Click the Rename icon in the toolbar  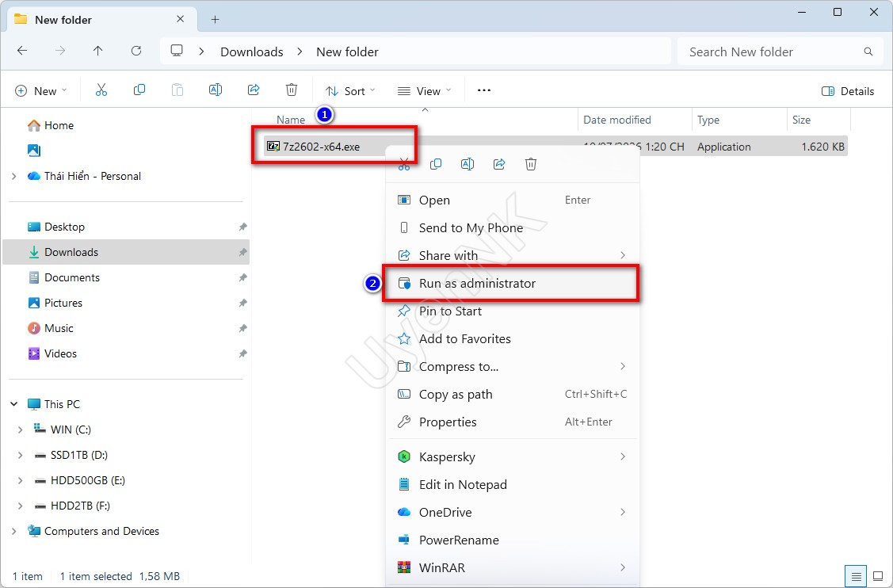coord(216,90)
